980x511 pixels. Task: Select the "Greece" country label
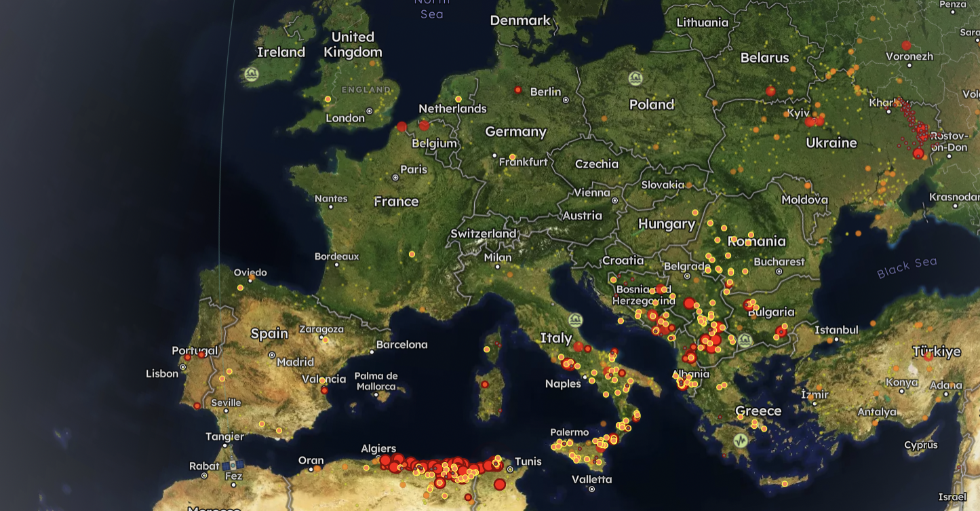758,411
